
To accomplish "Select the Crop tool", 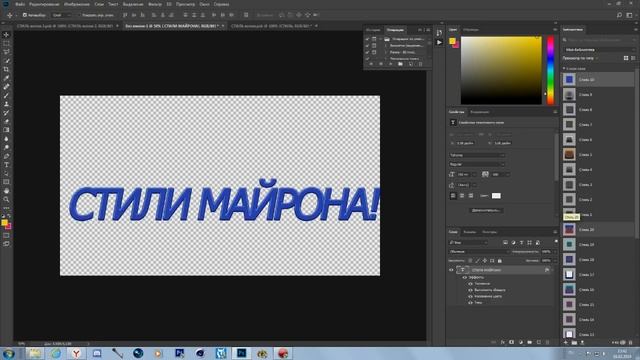I will click(6, 69).
